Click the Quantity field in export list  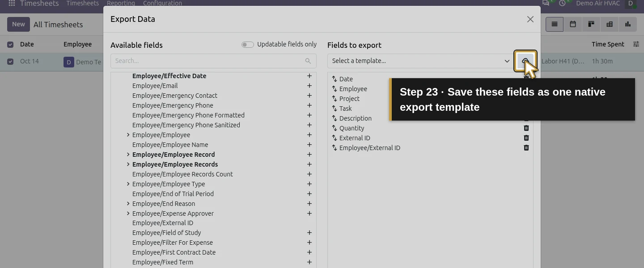click(x=352, y=128)
